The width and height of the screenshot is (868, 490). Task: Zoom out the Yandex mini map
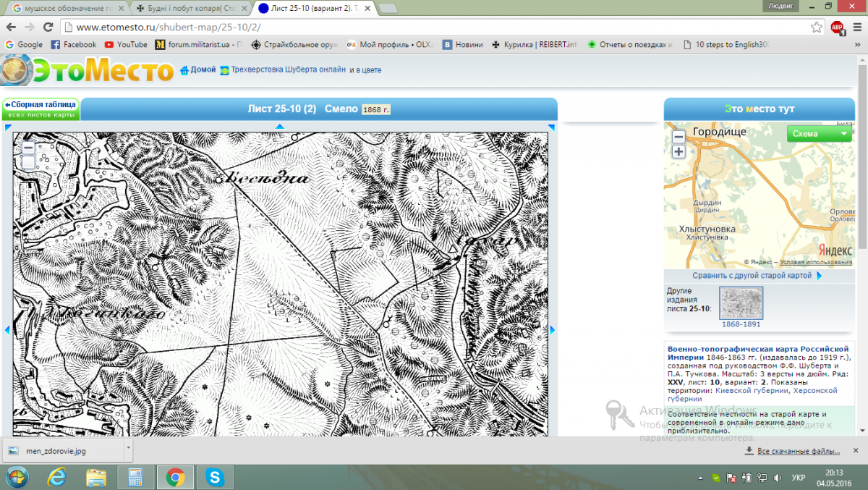pos(678,137)
